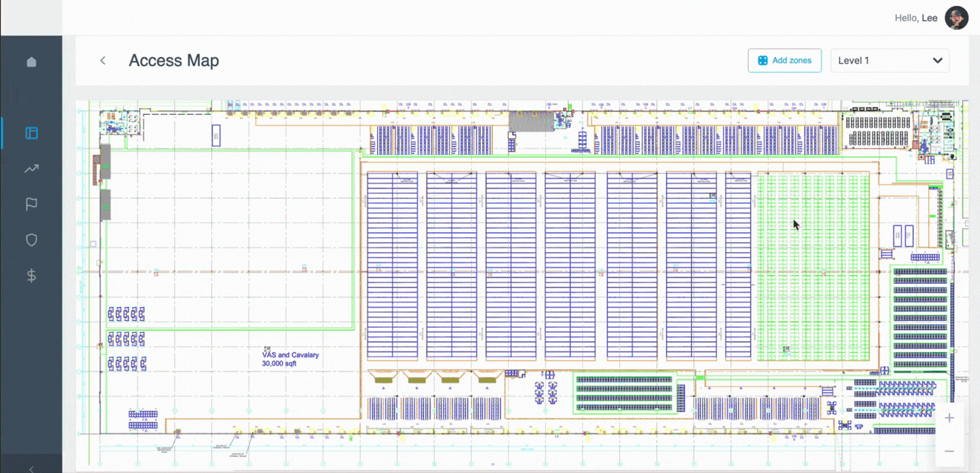Select the VAS and Cavalary zone label
The height and width of the screenshot is (473, 980).
[x=290, y=360]
